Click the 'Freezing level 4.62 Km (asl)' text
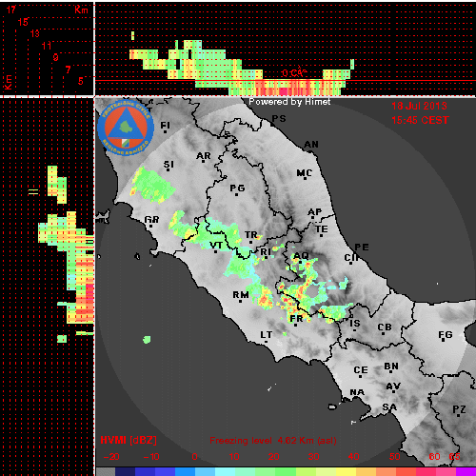Screen dimensions: 476x476 273,441
